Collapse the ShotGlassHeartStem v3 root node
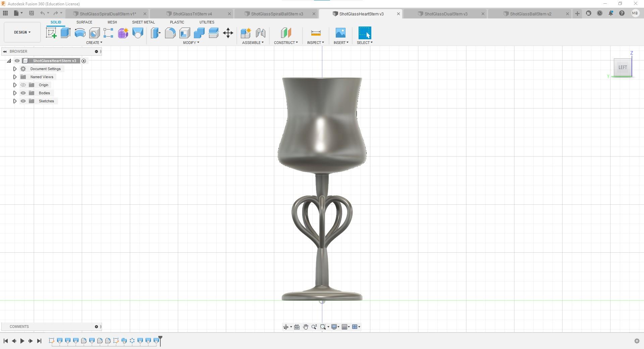This screenshot has height=349, width=644. (x=9, y=61)
